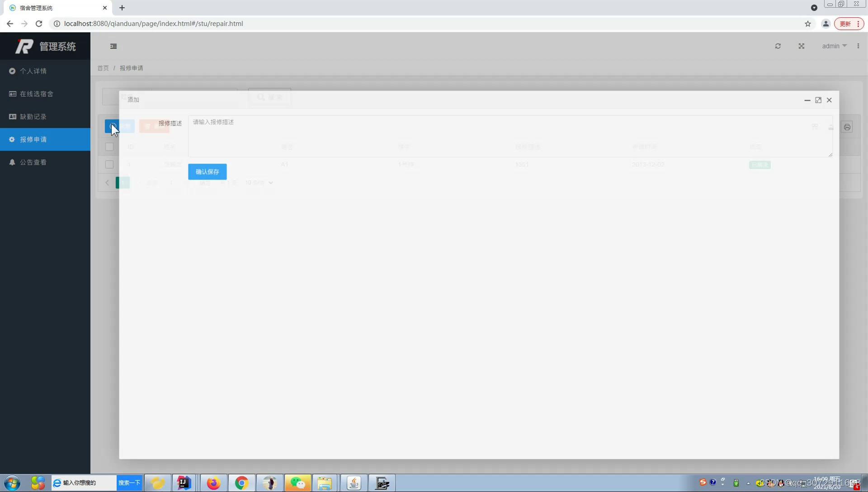
Task: Open the vertical dots menu beside admin
Action: coord(858,46)
